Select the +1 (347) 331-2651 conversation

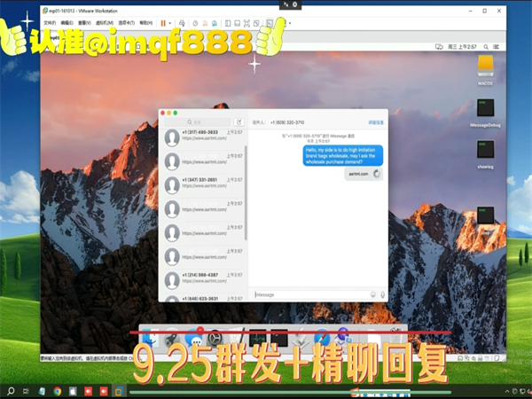coord(202,183)
